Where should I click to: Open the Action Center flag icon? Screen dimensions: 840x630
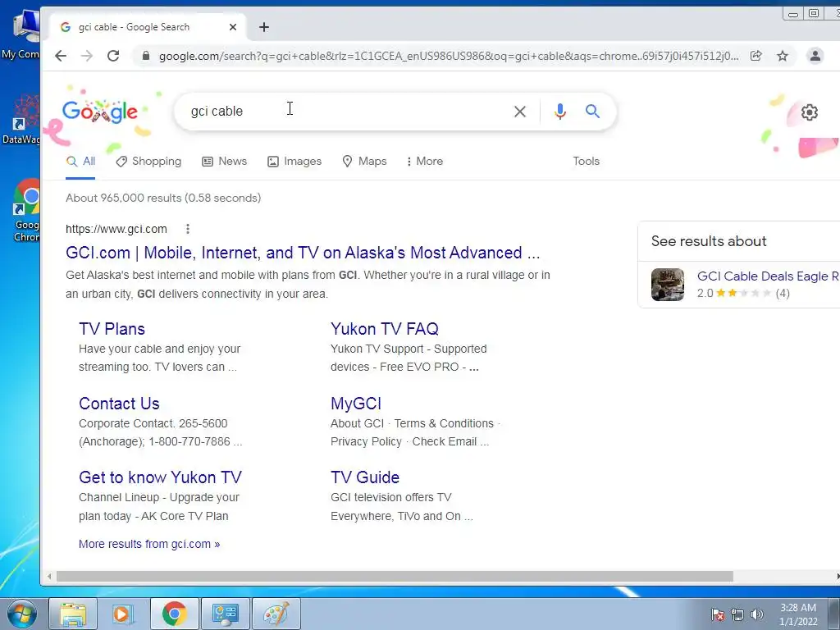click(x=717, y=615)
